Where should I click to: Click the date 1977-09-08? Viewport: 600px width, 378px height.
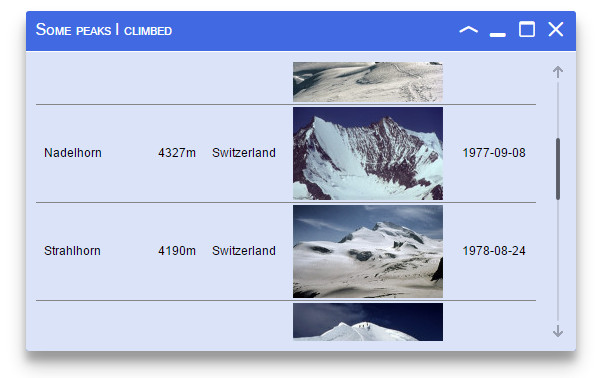coord(494,153)
